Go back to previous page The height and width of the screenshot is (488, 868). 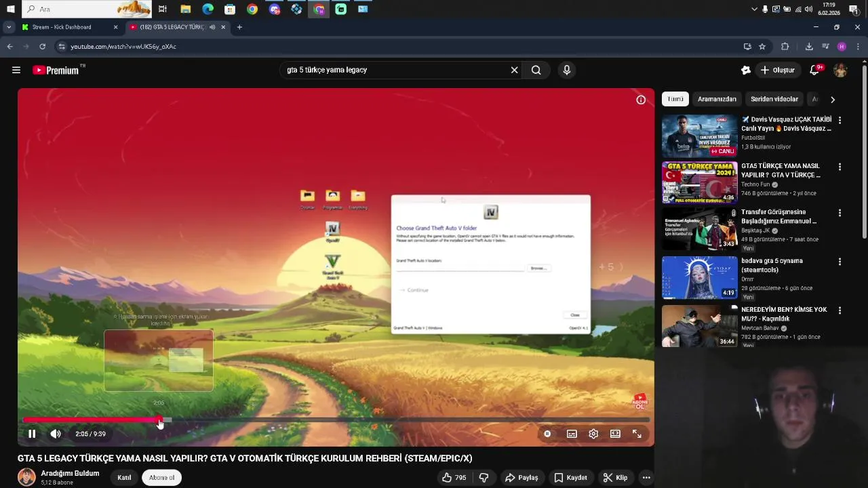(9, 47)
